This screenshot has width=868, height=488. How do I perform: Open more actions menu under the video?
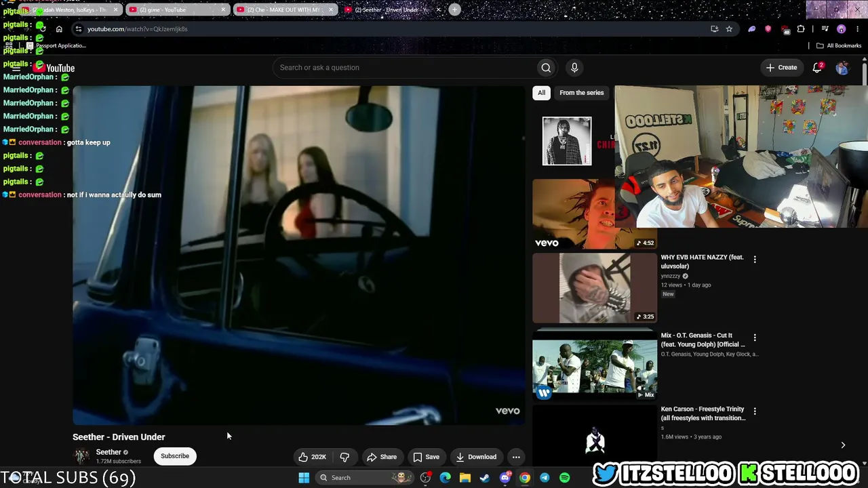[516, 457]
